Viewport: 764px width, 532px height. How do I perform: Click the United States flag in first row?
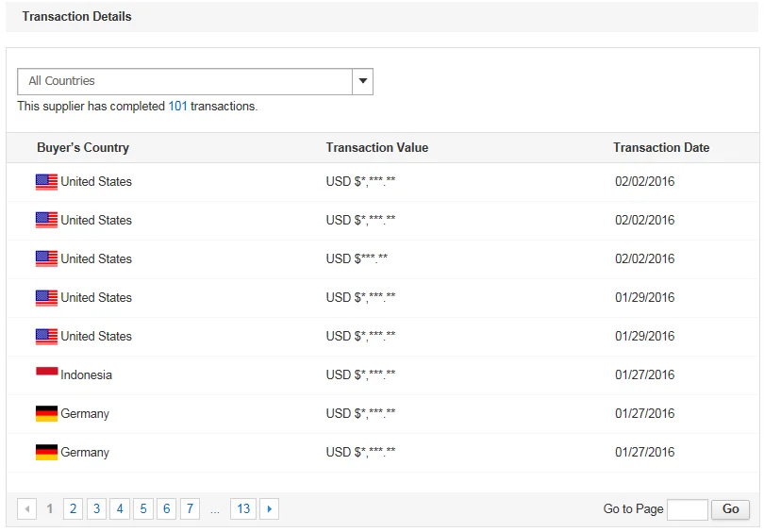pos(46,181)
